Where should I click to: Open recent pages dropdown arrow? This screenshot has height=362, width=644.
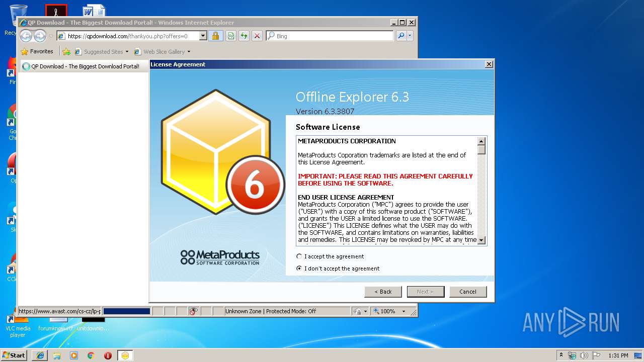51,36
